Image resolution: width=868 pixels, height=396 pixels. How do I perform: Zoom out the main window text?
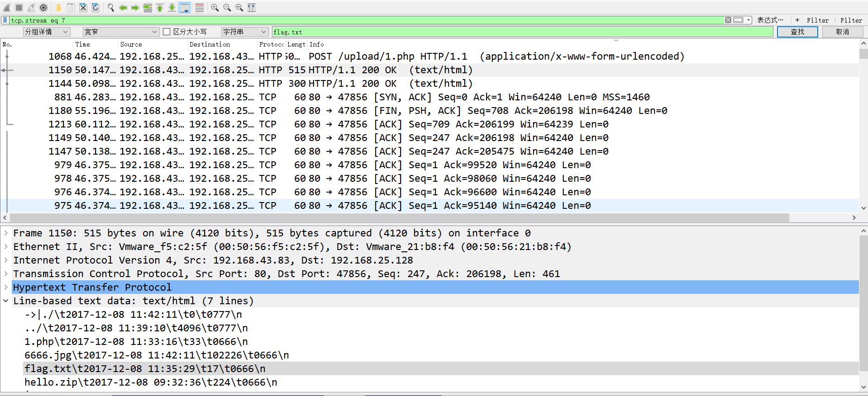(x=227, y=8)
